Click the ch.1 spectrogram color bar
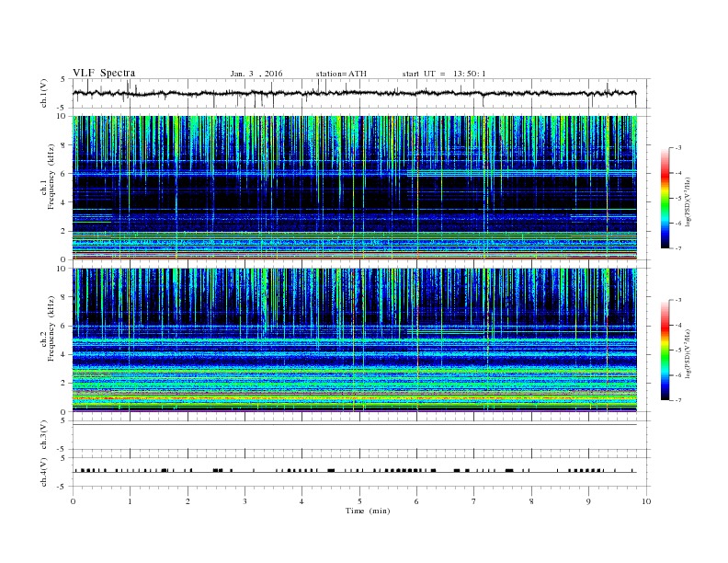 pos(665,198)
